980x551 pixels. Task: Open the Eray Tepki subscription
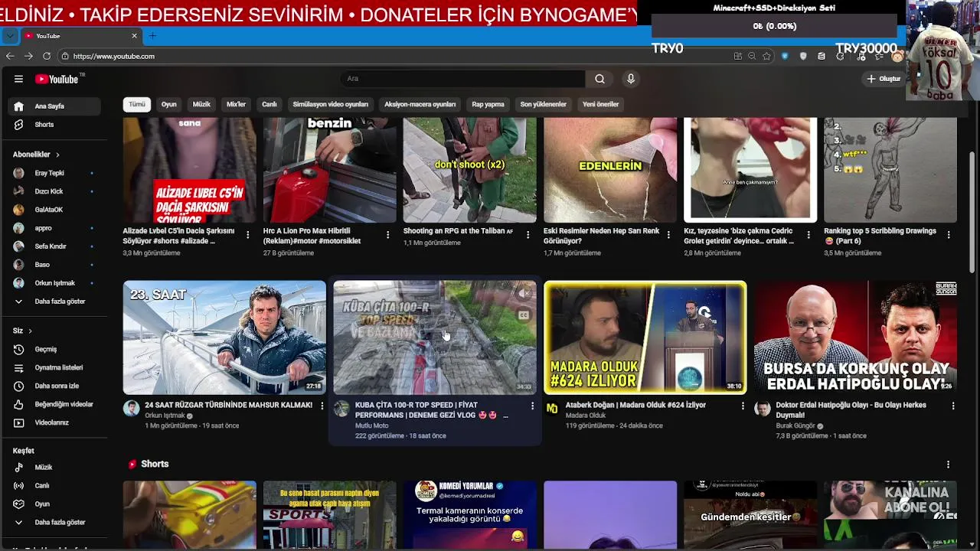click(54, 173)
